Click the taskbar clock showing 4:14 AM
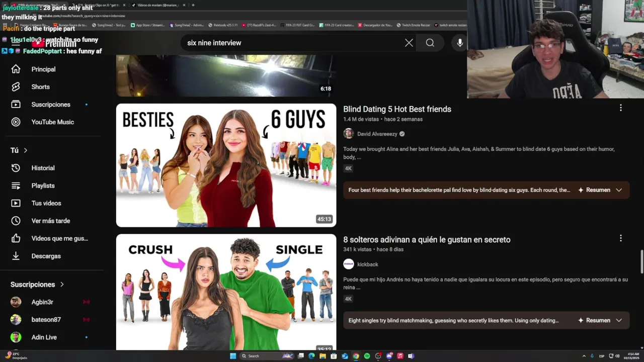The height and width of the screenshot is (362, 644). (x=631, y=356)
